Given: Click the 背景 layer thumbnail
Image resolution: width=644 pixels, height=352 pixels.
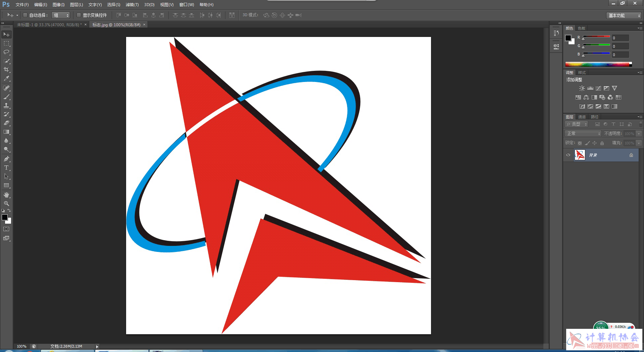Looking at the screenshot, I should (580, 155).
